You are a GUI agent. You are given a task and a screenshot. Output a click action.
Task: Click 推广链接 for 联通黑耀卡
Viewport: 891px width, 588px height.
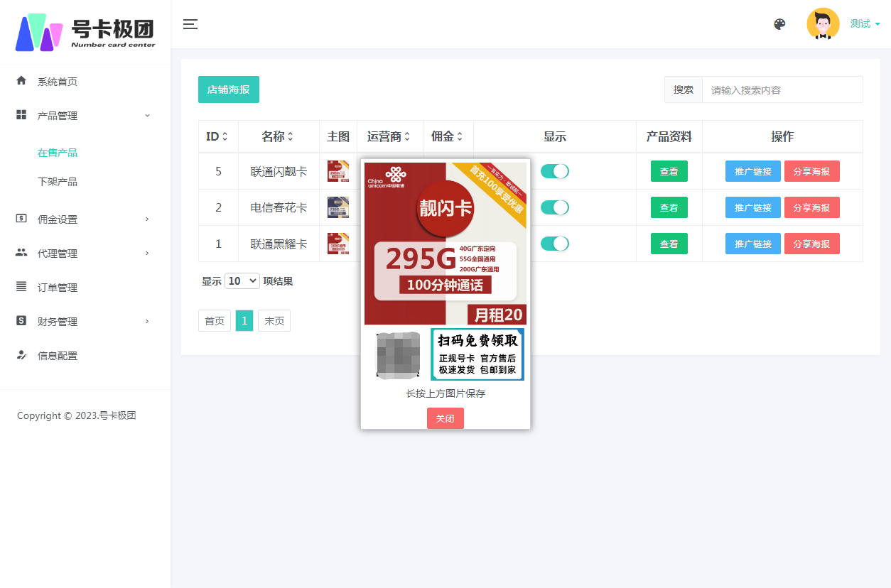(753, 244)
